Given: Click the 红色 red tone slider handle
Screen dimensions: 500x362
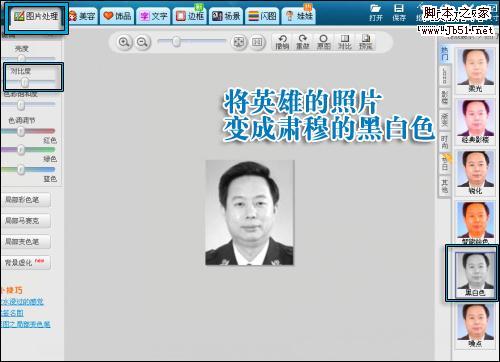Looking at the screenshot, I should click(x=21, y=131).
